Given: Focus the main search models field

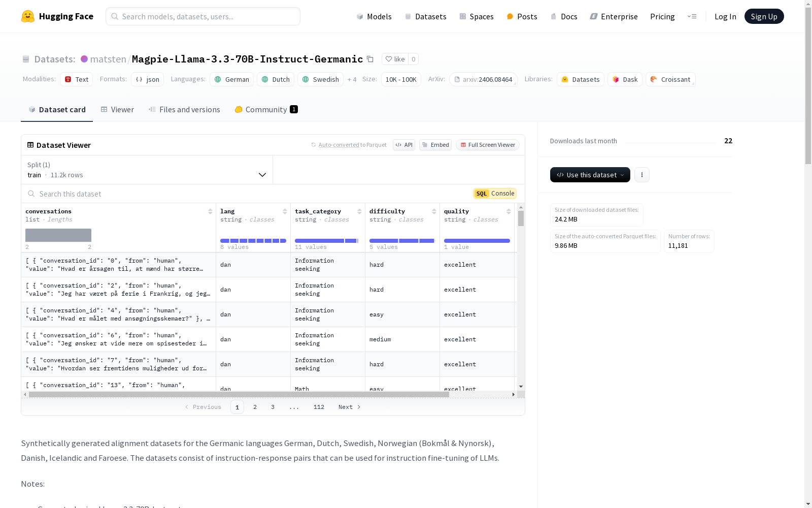Looking at the screenshot, I should [203, 16].
